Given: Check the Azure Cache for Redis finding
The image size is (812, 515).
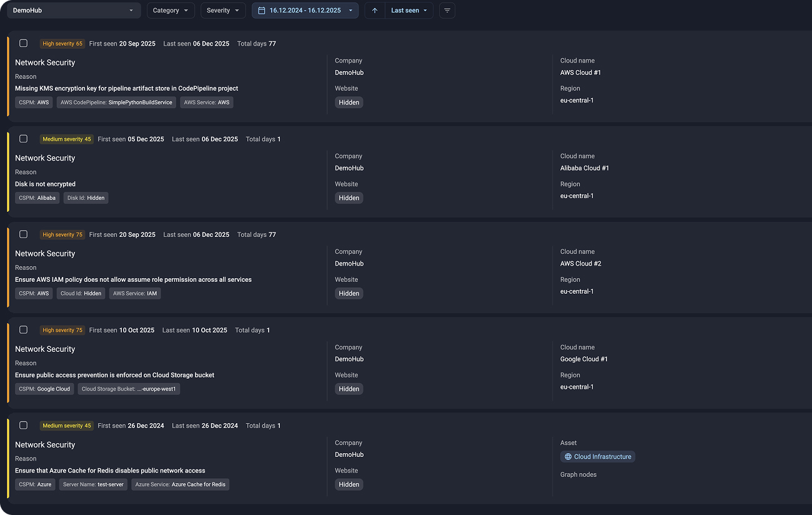Looking at the screenshot, I should coord(24,425).
